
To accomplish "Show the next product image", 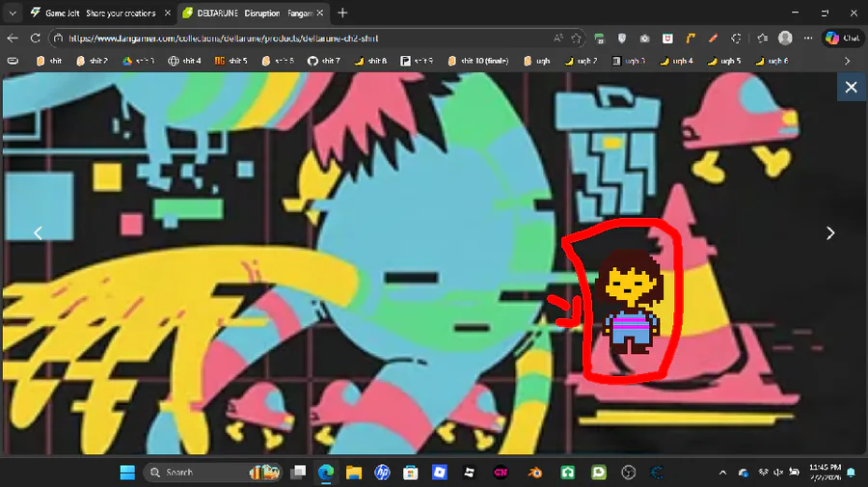I will pos(829,233).
